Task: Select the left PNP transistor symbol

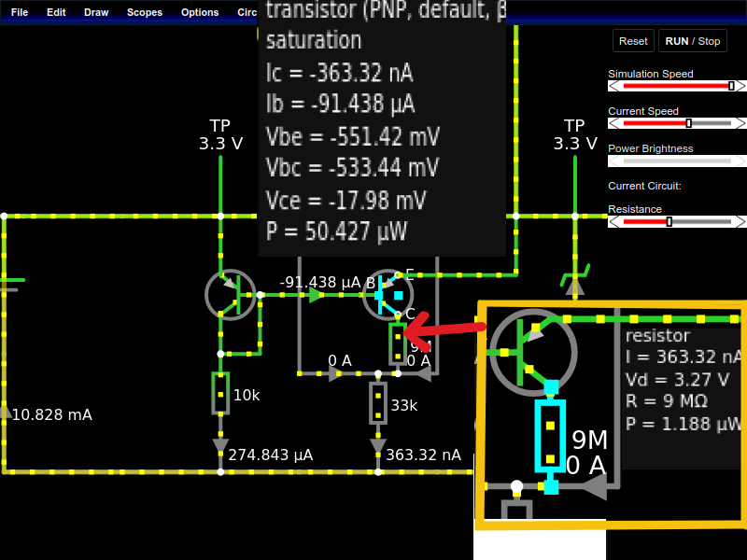Action: 230,294
